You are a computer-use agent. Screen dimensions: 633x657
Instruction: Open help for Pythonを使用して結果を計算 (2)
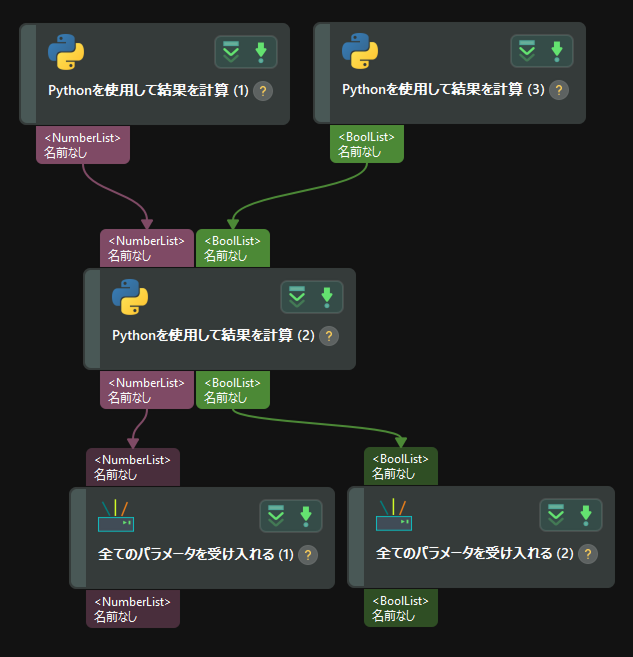point(329,336)
